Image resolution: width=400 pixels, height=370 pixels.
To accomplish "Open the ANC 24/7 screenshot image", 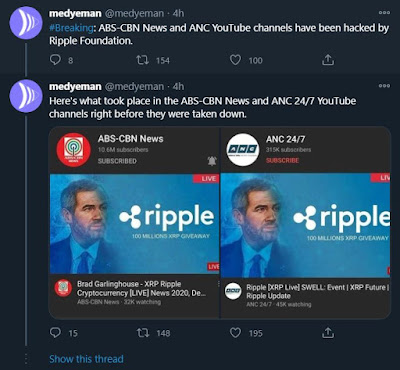I will point(306,223).
